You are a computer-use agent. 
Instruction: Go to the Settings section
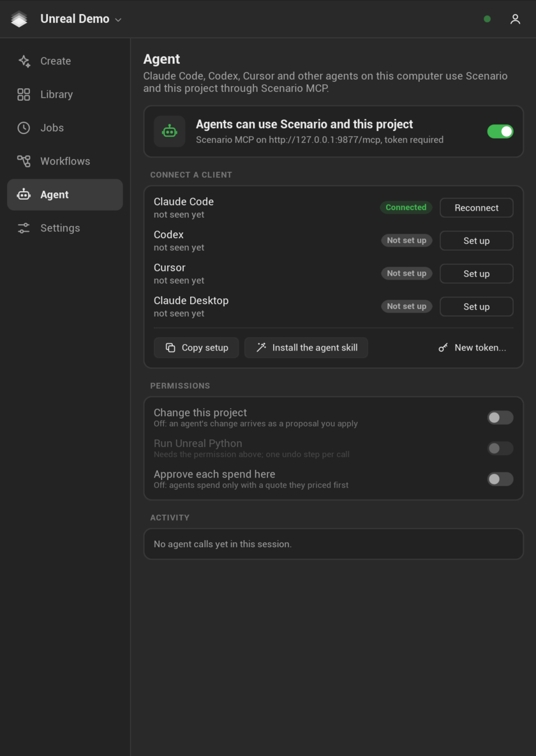[x=65, y=228]
